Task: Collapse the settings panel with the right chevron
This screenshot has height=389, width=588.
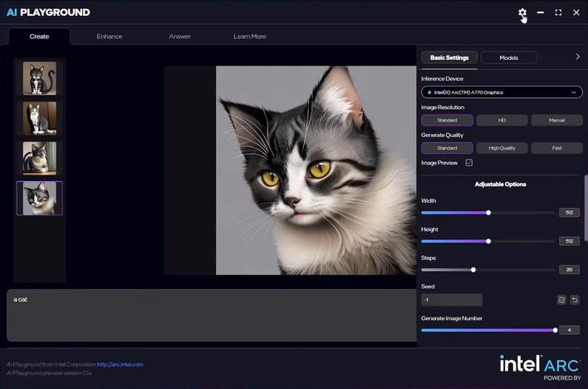Action: (x=577, y=57)
